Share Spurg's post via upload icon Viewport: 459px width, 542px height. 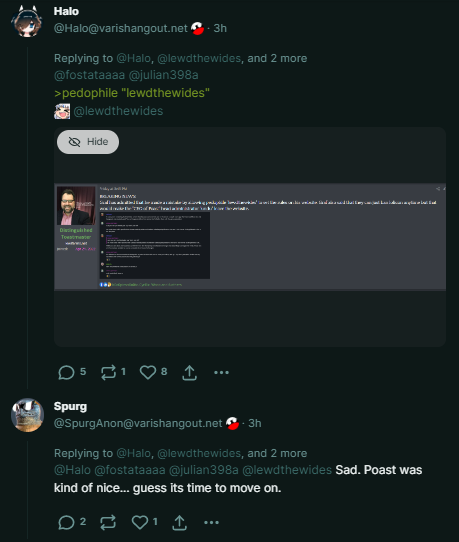click(179, 523)
